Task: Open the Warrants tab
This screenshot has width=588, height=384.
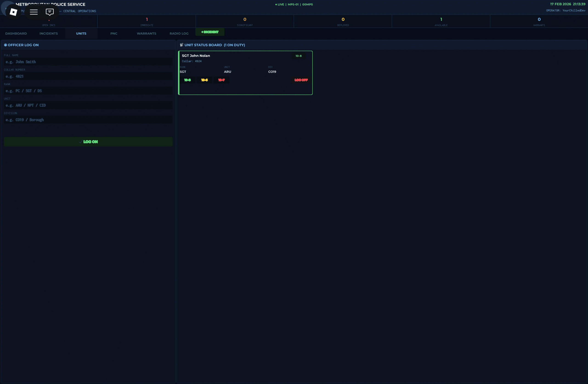Action: [x=147, y=34]
